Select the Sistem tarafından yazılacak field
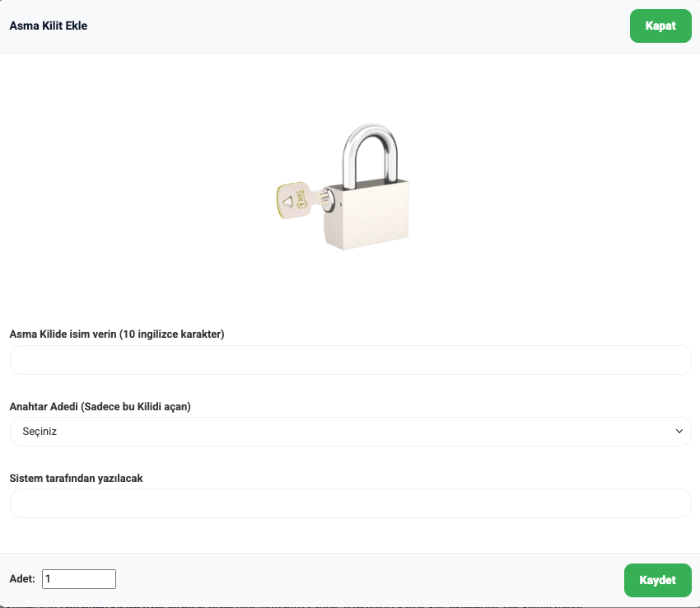 (350, 503)
